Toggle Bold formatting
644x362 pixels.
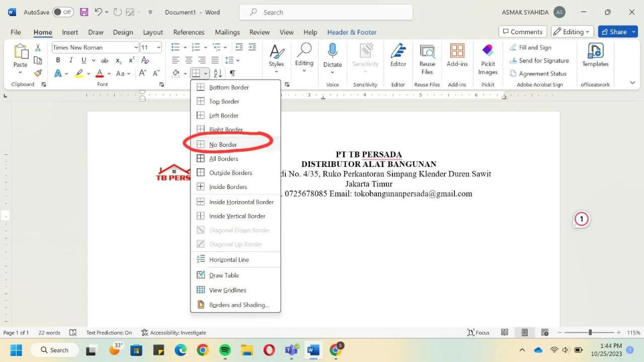[x=58, y=60]
